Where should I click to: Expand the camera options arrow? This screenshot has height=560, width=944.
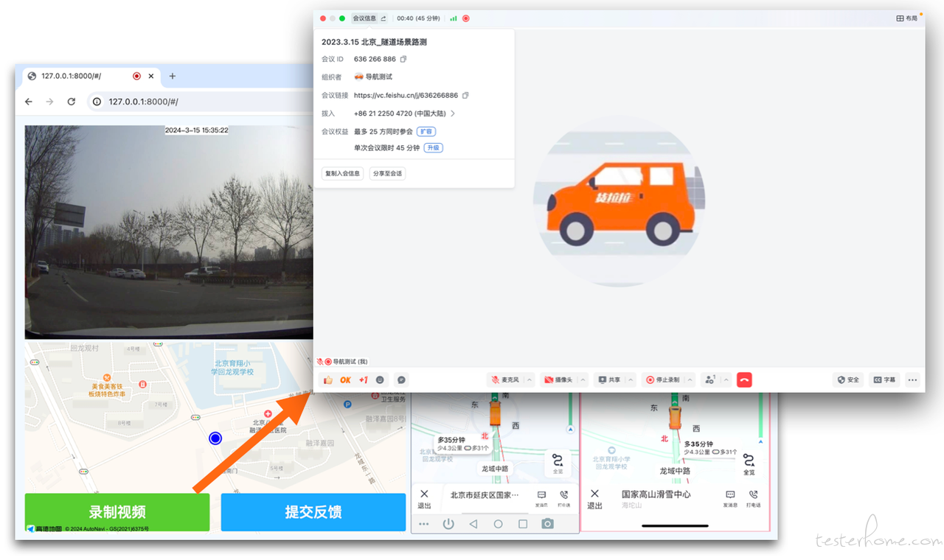point(583,380)
